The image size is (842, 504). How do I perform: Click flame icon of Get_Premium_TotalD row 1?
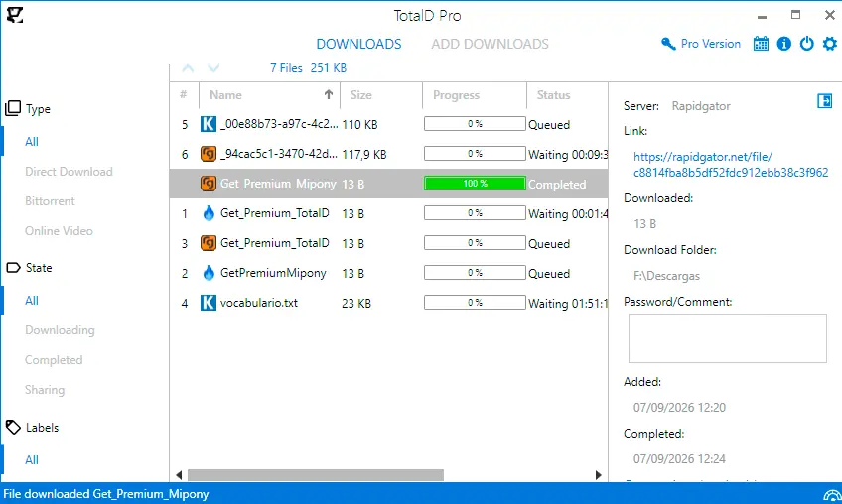click(x=209, y=213)
